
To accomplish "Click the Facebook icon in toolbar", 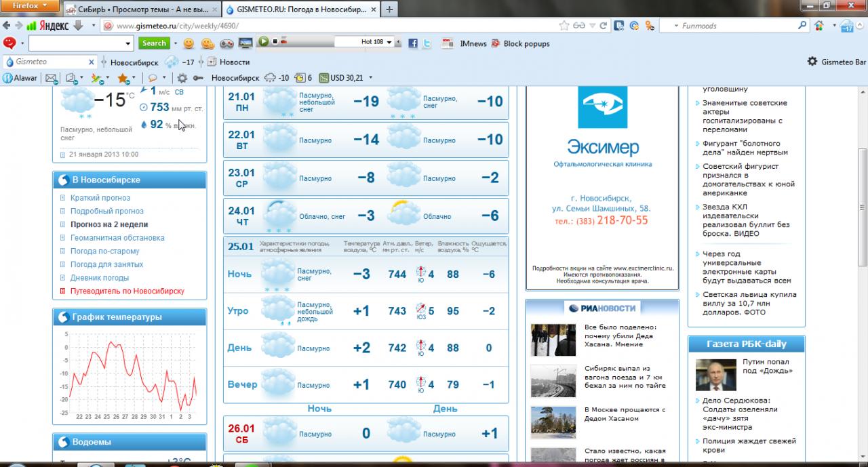I will click(412, 43).
